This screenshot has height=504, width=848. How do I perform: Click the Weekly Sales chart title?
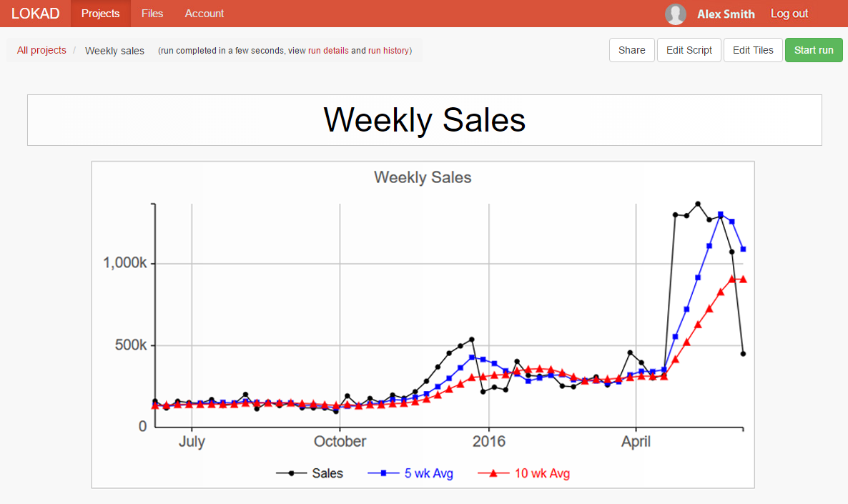[x=423, y=177]
